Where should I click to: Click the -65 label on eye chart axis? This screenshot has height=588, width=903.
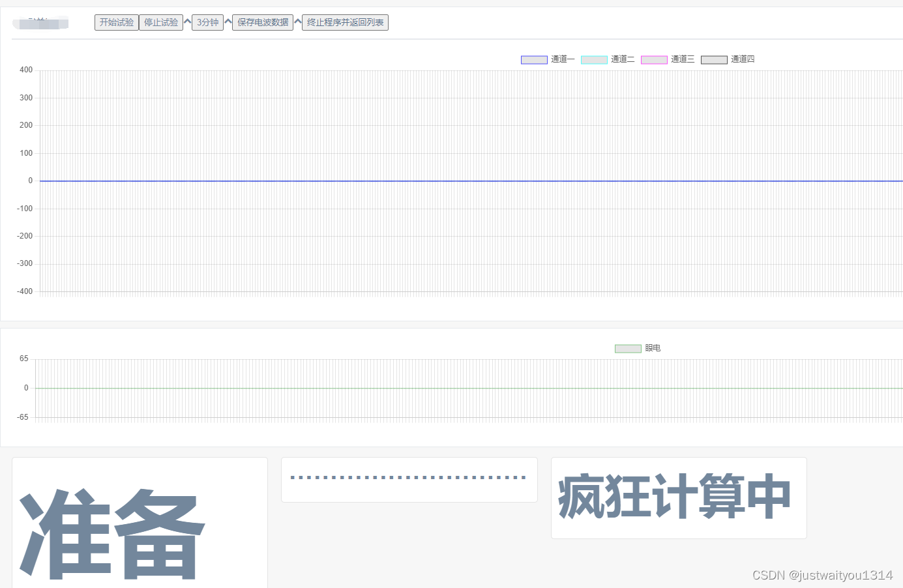[x=23, y=417]
